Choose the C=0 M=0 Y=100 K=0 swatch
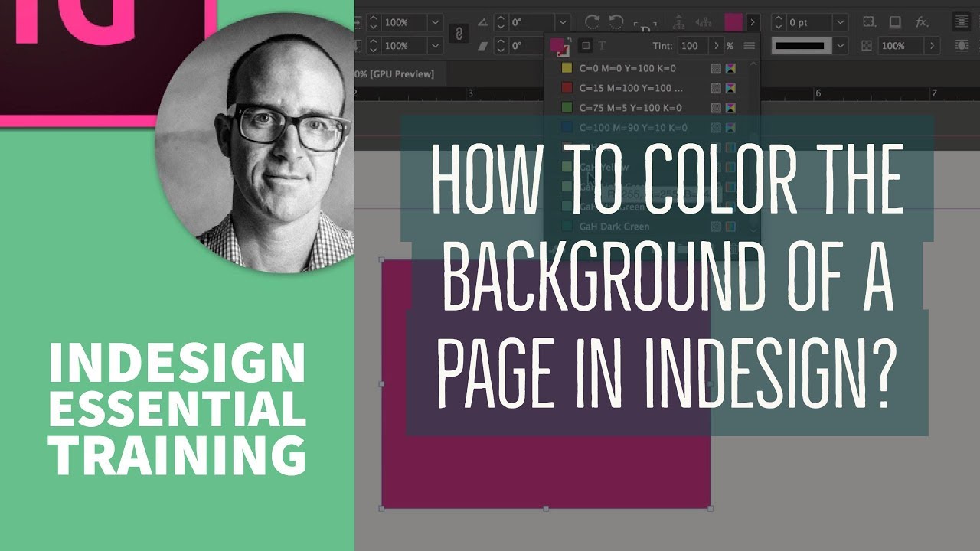Screen dimensions: 980x551 [627, 68]
